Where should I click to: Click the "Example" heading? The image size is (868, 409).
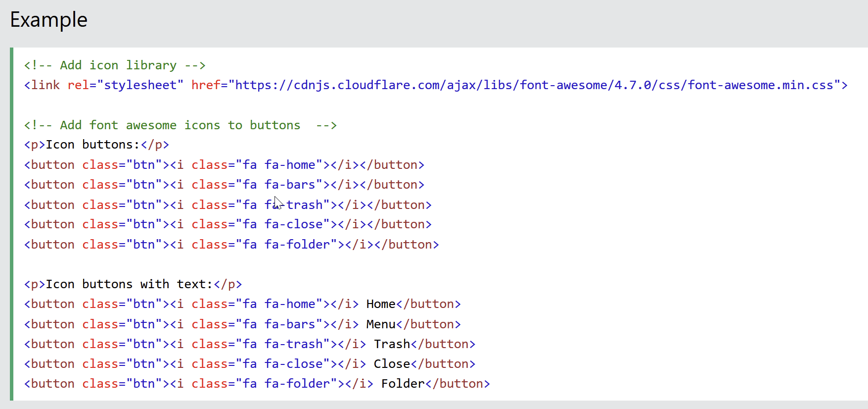(48, 20)
